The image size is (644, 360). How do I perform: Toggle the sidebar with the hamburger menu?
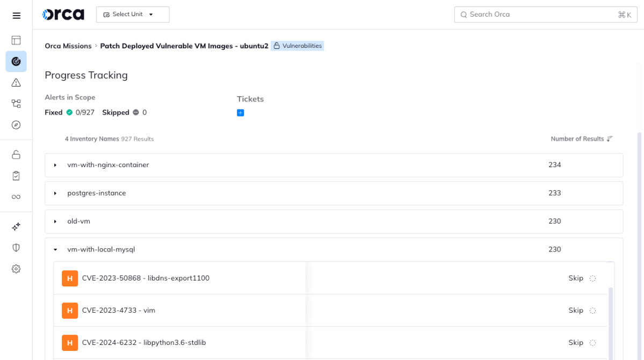coord(16,15)
